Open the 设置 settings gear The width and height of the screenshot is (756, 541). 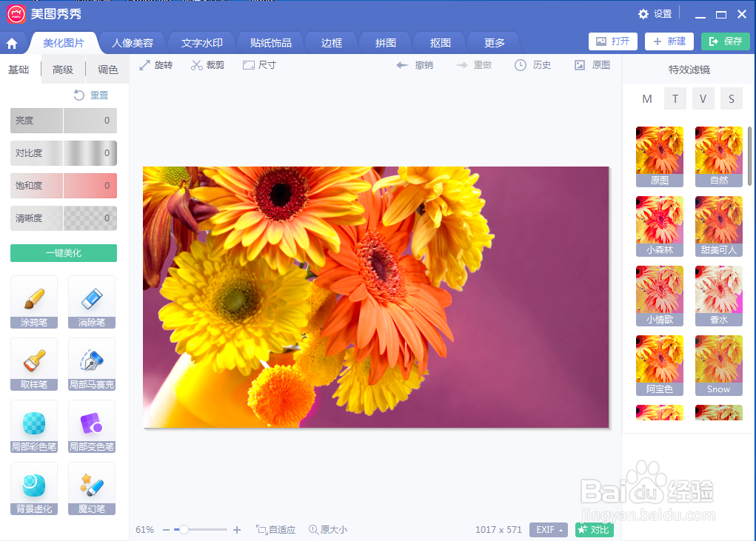(655, 14)
